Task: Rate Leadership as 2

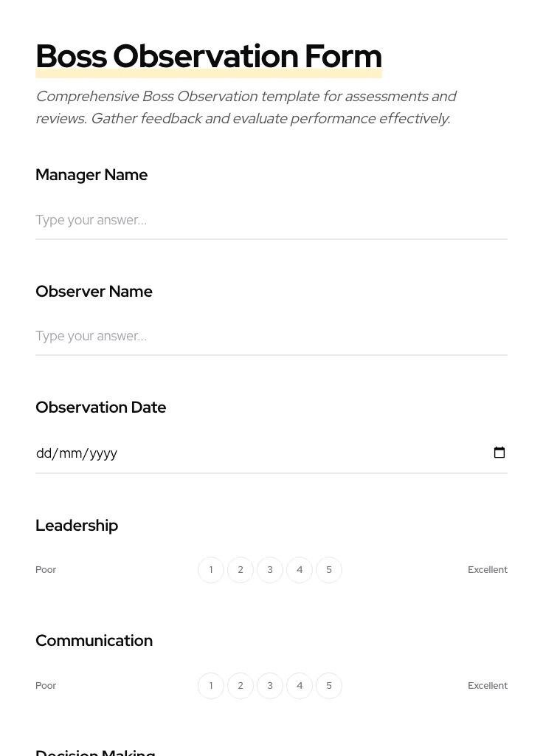Action: click(x=241, y=570)
